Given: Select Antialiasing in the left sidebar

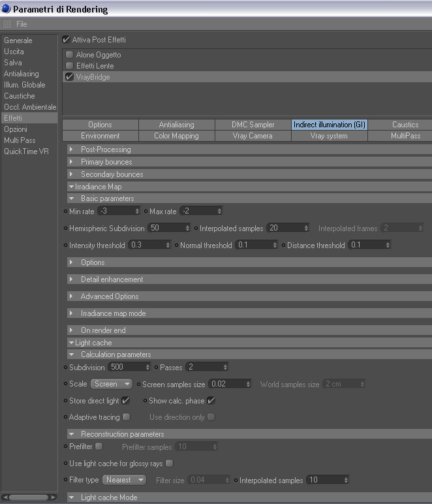Looking at the screenshot, I should 21,74.
